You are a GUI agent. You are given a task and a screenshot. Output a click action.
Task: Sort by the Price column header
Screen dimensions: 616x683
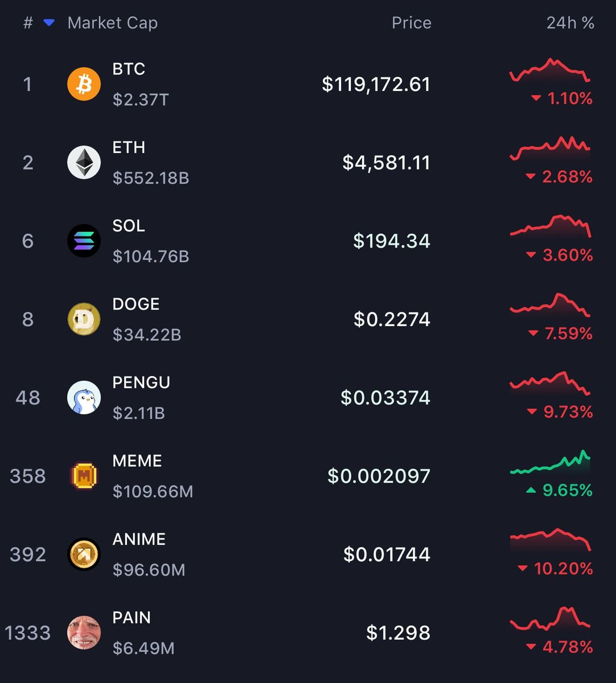pyautogui.click(x=411, y=23)
